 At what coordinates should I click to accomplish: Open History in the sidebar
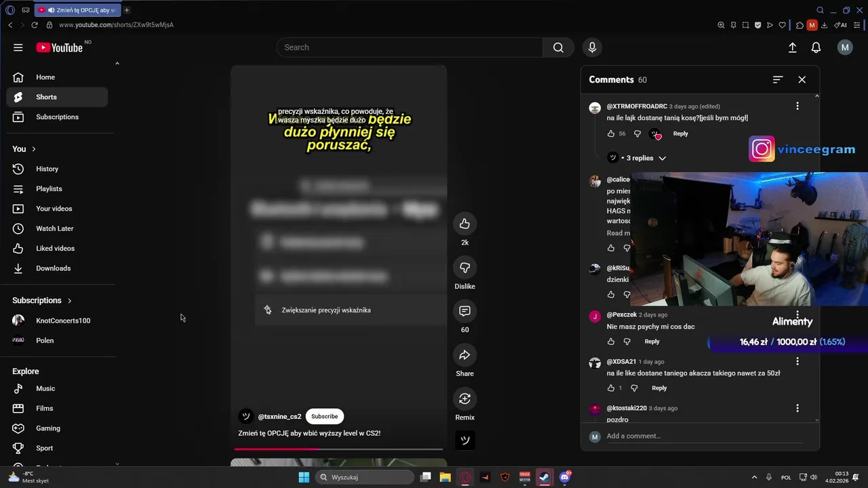[x=57, y=169]
